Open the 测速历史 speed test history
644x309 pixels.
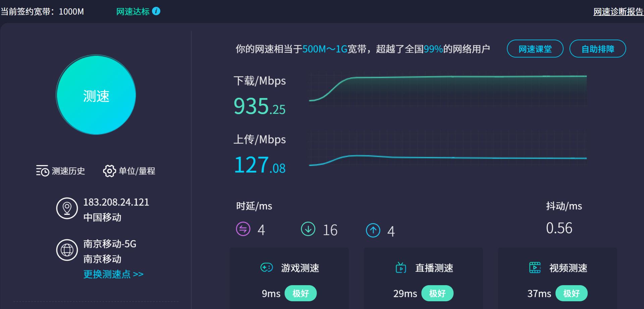[61, 171]
